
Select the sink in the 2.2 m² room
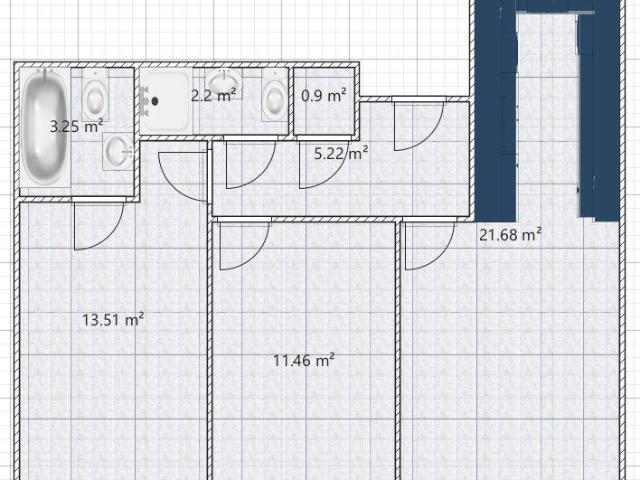223,83
